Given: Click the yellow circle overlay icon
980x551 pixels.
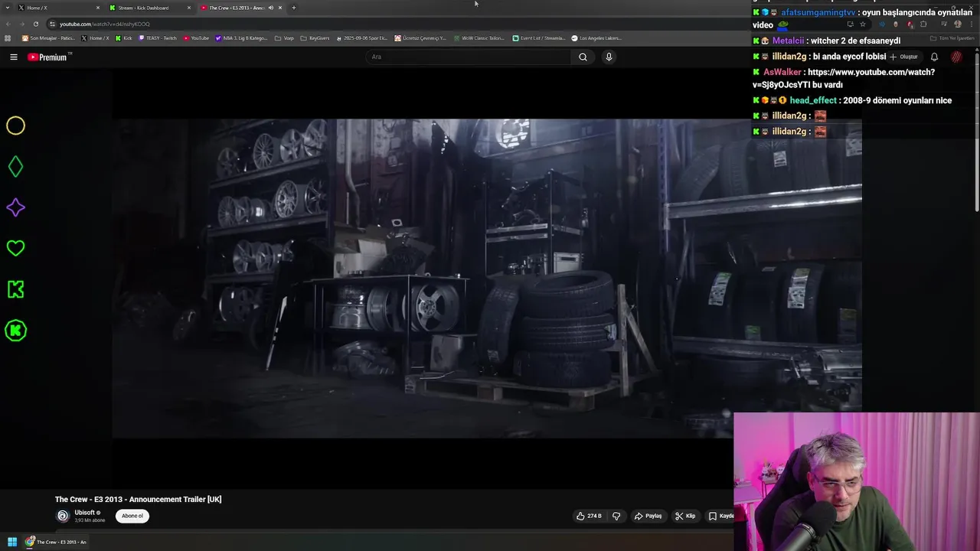Looking at the screenshot, I should click(15, 126).
